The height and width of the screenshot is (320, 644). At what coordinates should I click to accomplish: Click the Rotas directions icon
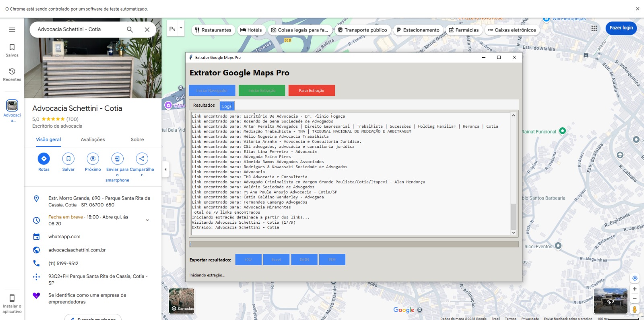pyautogui.click(x=44, y=159)
